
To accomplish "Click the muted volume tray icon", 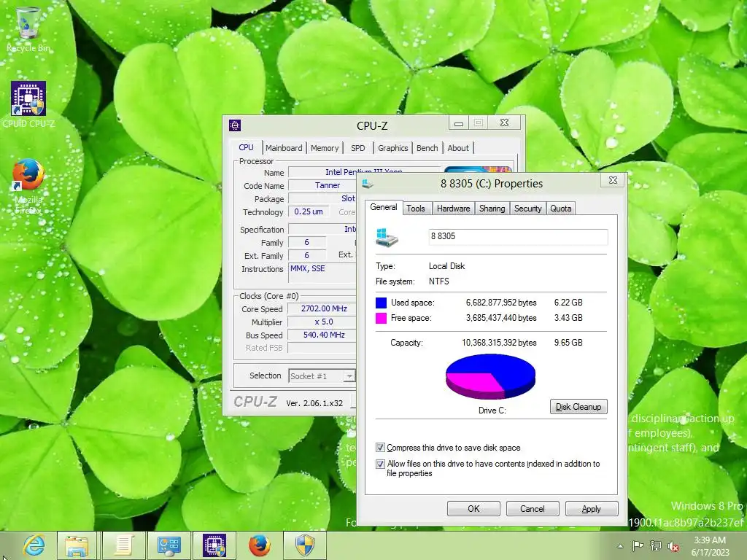I will coord(673,546).
